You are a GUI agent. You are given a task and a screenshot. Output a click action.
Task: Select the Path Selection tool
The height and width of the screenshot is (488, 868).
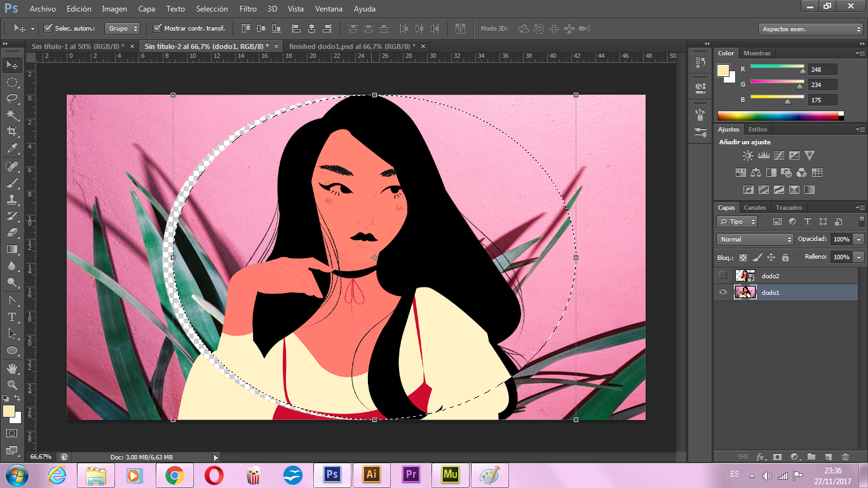coord(11,334)
